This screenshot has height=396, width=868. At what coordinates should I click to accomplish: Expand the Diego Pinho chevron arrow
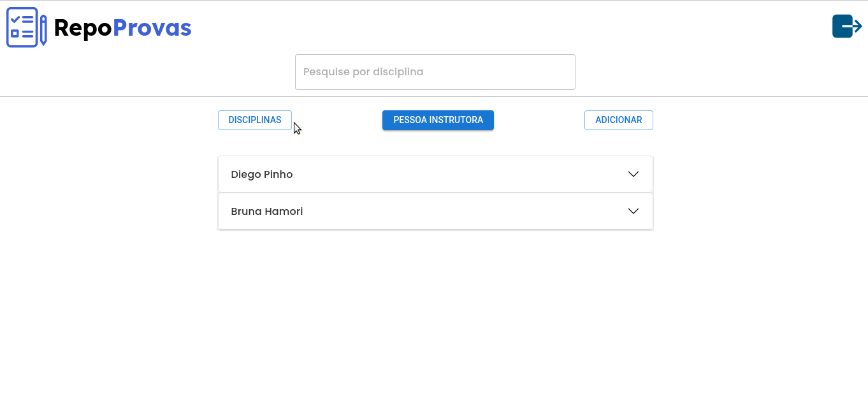click(633, 174)
